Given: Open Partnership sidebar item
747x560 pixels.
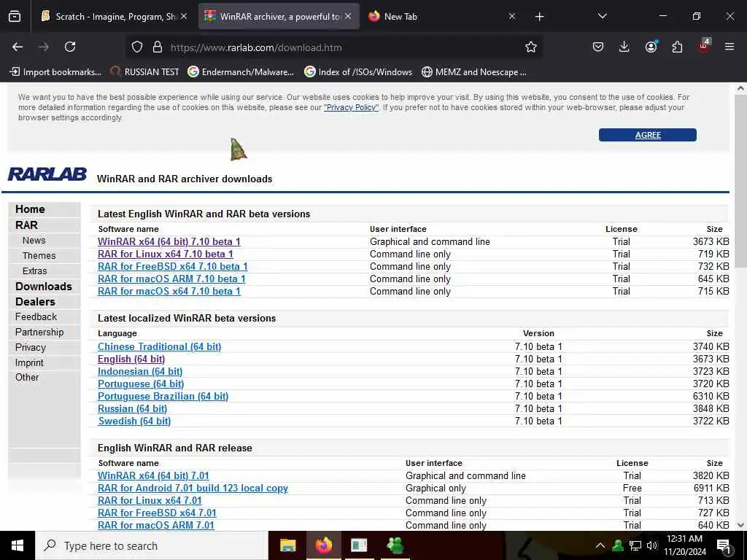Looking at the screenshot, I should 39,332.
